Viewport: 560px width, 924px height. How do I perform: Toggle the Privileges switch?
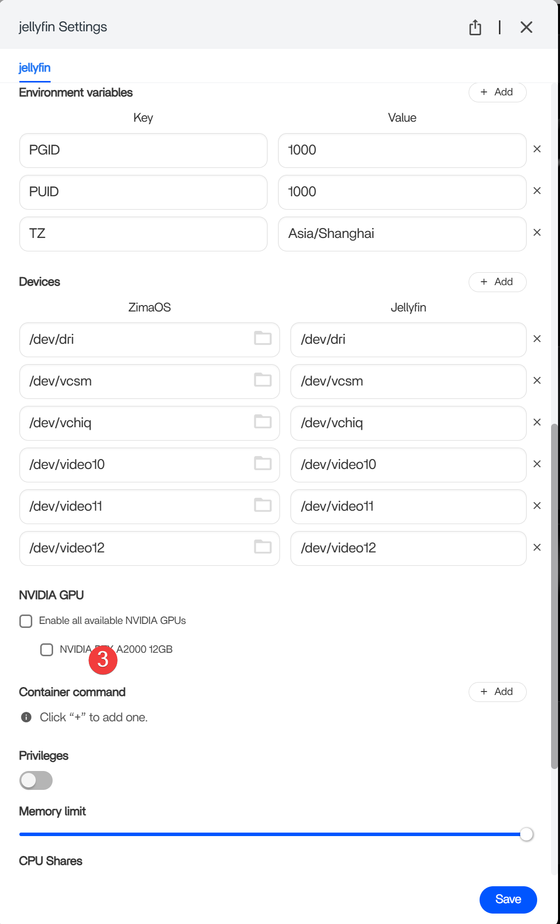(36, 780)
